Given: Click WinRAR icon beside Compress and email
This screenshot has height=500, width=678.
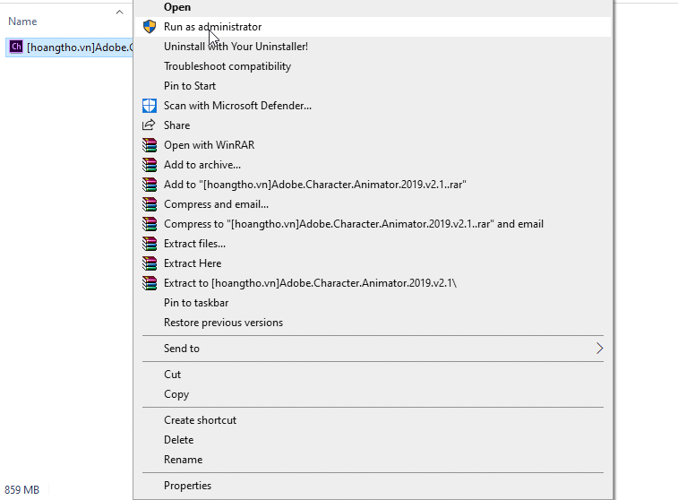Looking at the screenshot, I should tap(150, 204).
